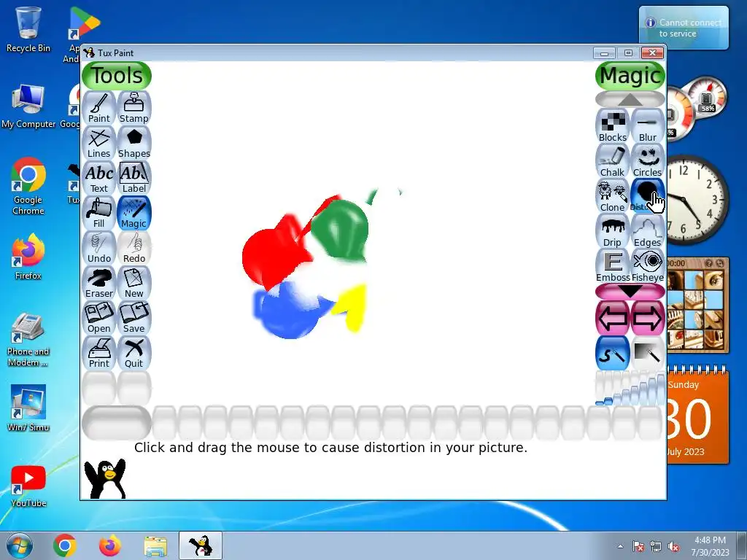Choose the Blocks magic effect
This screenshot has height=560, width=747.
click(613, 125)
